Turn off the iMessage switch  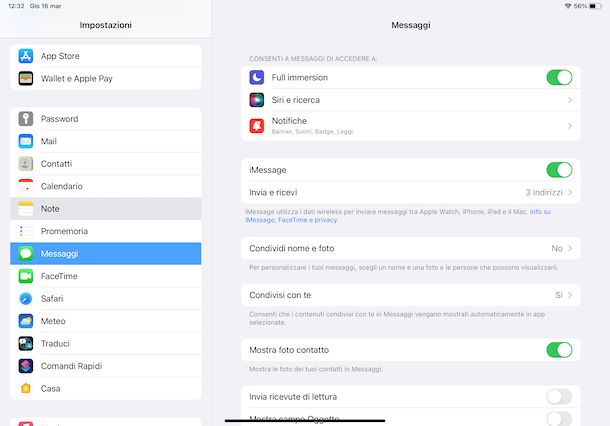click(559, 170)
